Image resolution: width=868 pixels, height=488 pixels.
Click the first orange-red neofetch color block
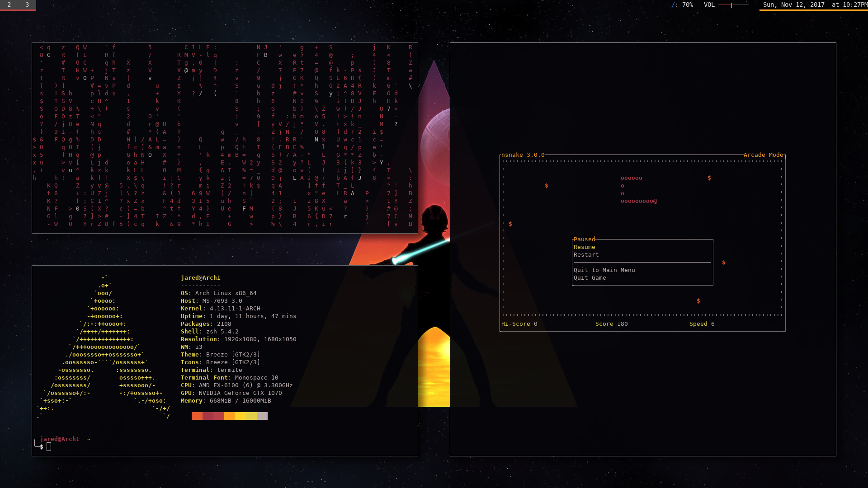pyautogui.click(x=197, y=416)
